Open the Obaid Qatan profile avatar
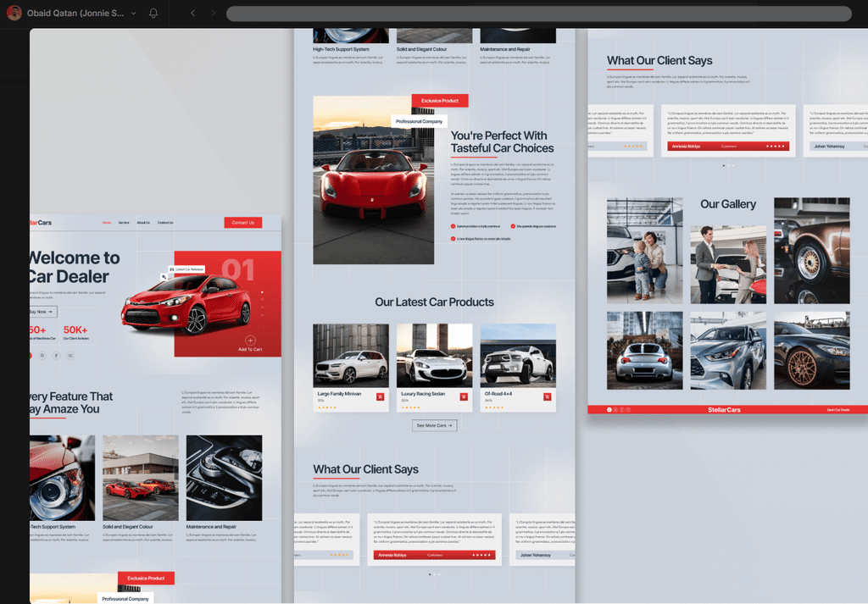 pyautogui.click(x=14, y=13)
